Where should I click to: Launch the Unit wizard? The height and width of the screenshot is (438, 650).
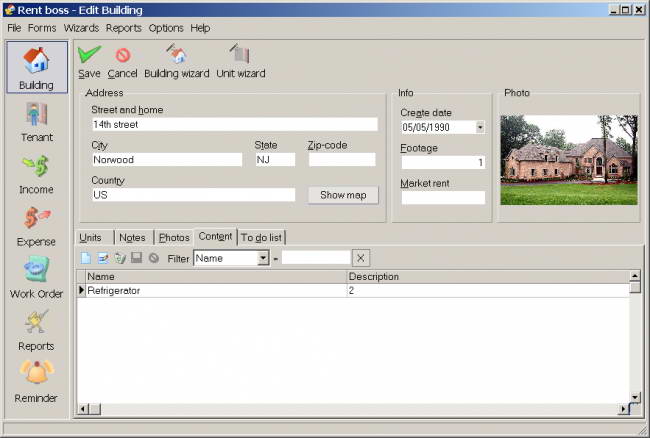240,61
